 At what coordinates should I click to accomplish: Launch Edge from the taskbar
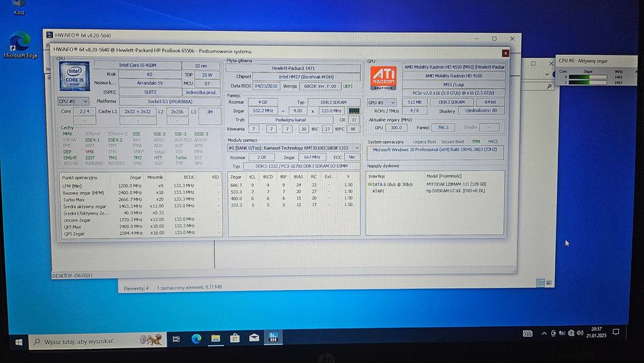[x=196, y=338]
